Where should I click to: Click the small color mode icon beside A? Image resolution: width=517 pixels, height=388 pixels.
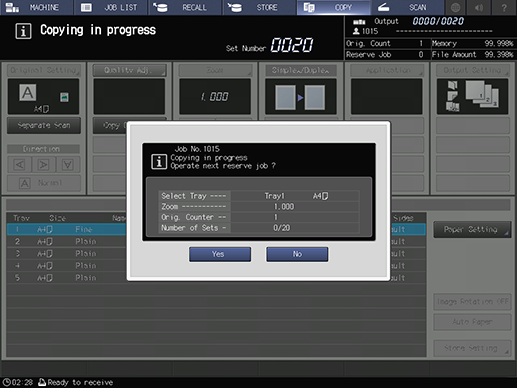(64, 97)
